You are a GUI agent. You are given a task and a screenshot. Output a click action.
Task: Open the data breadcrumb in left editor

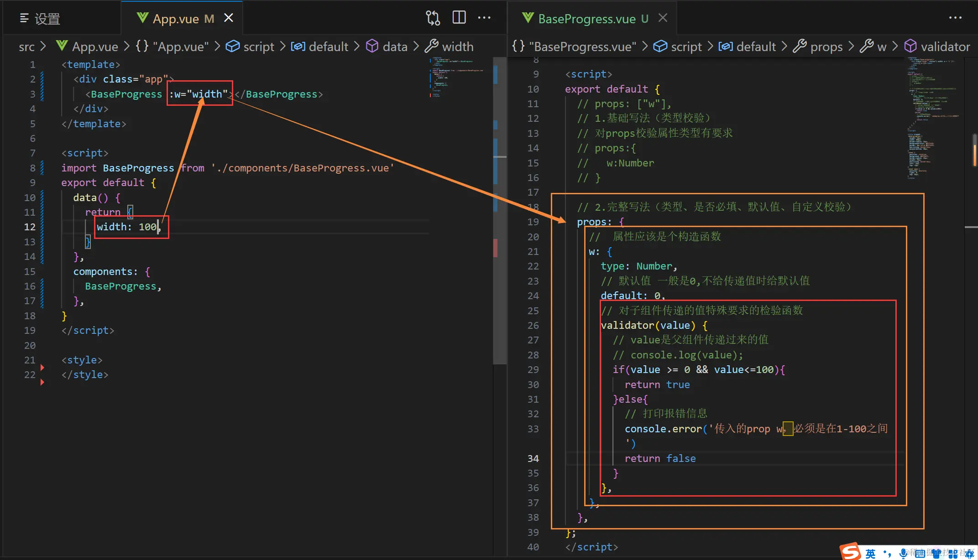pos(395,47)
